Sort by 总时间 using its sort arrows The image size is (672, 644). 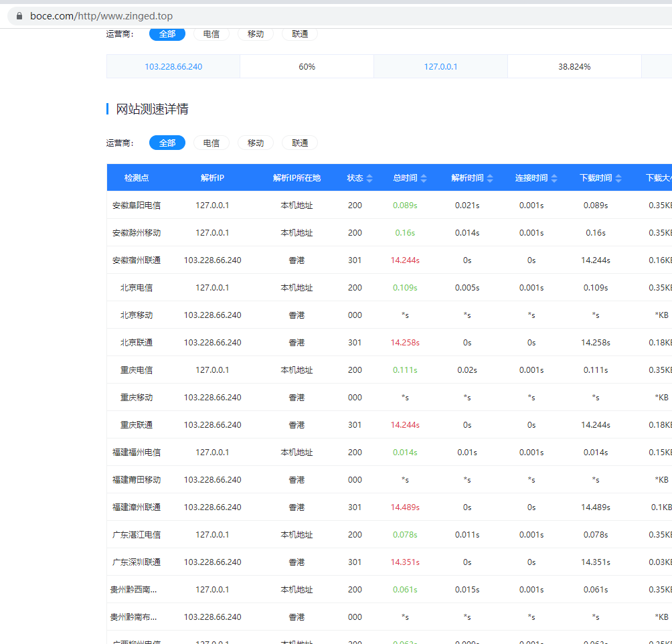pyautogui.click(x=424, y=178)
